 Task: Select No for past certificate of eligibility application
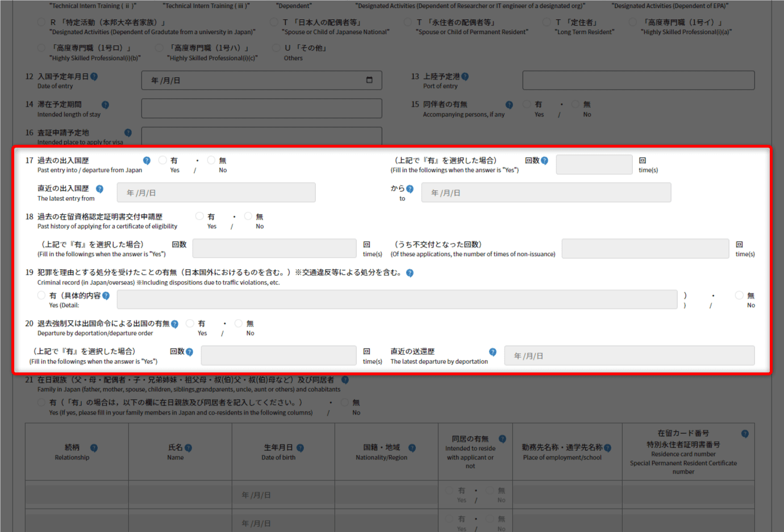pos(248,216)
